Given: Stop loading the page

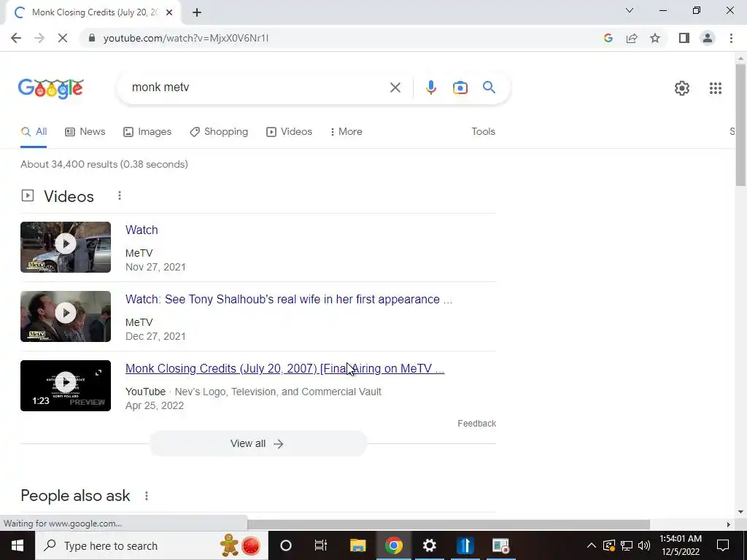Looking at the screenshot, I should coord(63,38).
